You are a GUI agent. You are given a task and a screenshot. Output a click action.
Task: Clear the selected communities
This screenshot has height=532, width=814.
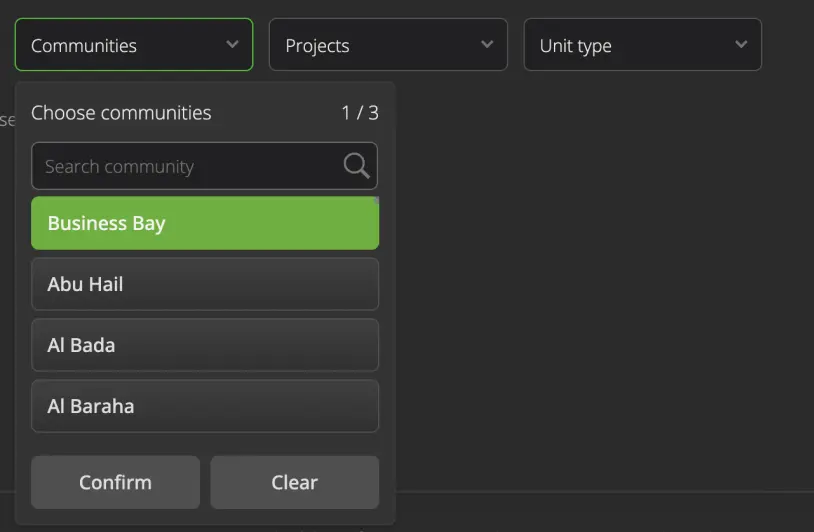(295, 482)
